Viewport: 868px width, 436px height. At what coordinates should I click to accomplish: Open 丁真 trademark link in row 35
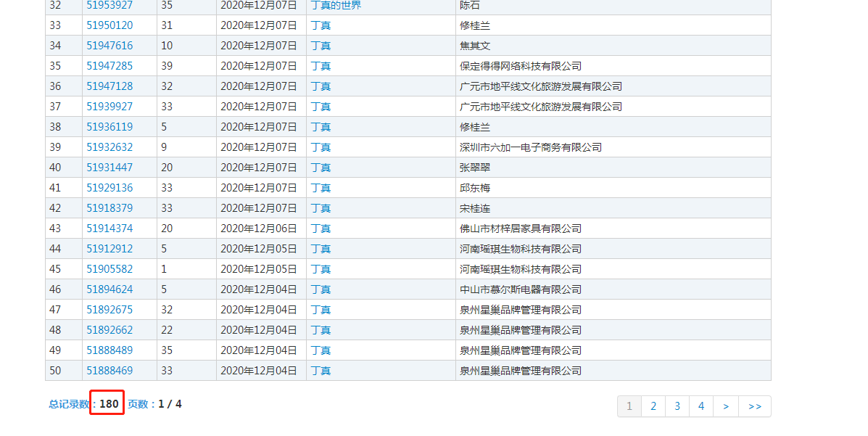(321, 66)
